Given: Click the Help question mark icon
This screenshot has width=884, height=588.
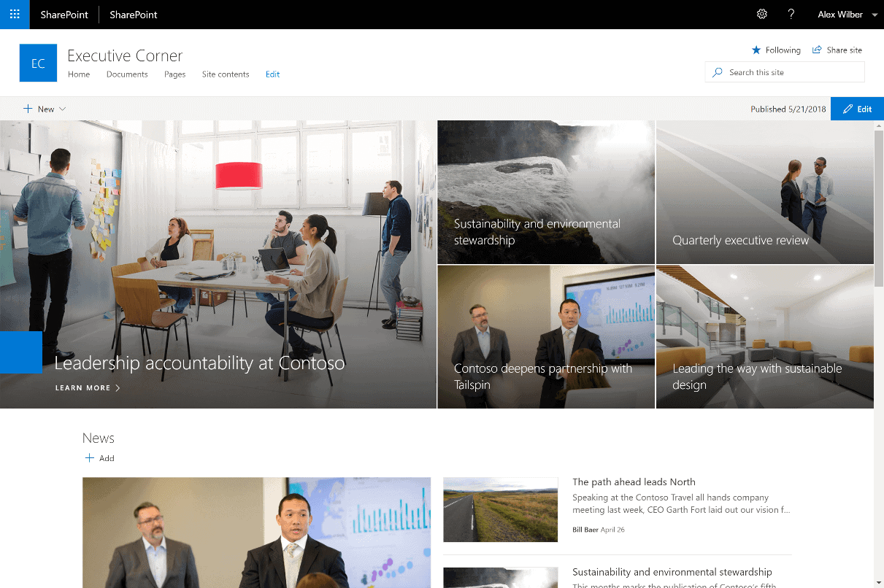Looking at the screenshot, I should pyautogui.click(x=791, y=14).
